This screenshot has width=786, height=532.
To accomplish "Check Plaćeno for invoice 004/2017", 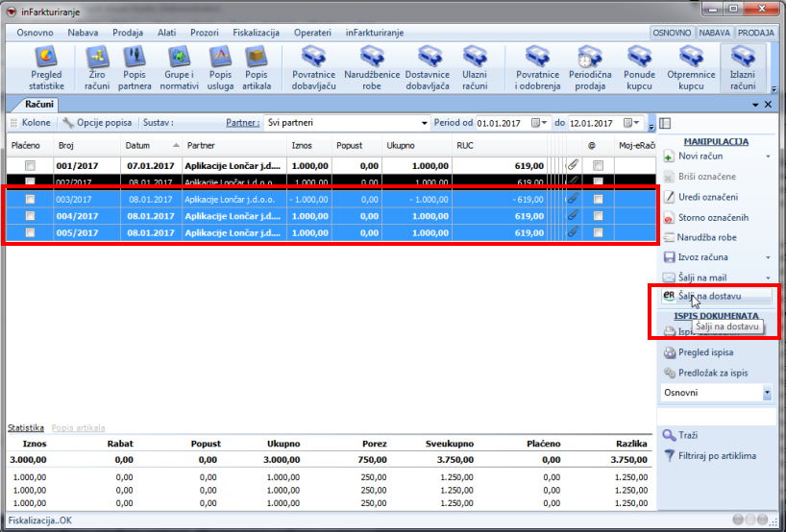I will pos(30,216).
